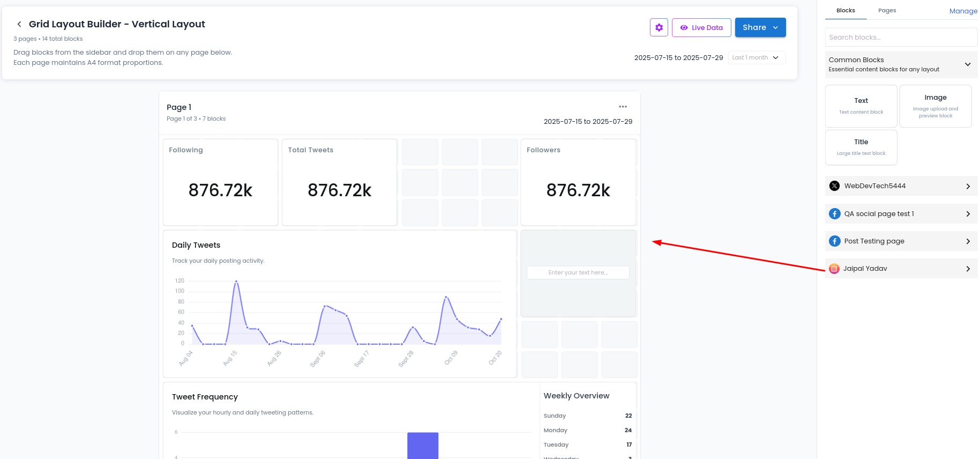The width and height of the screenshot is (980, 459).
Task: Click Facebook icon for QA social page test 1
Action: (x=834, y=213)
